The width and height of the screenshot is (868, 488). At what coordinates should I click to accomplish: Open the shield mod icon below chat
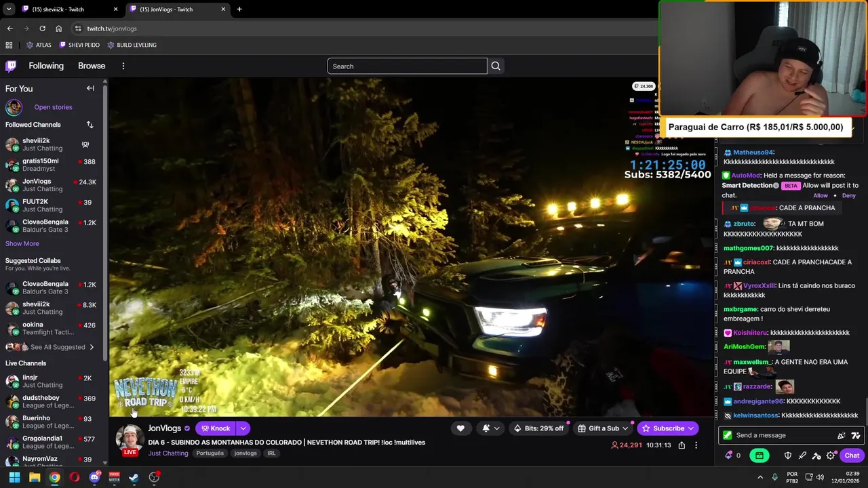(x=788, y=455)
